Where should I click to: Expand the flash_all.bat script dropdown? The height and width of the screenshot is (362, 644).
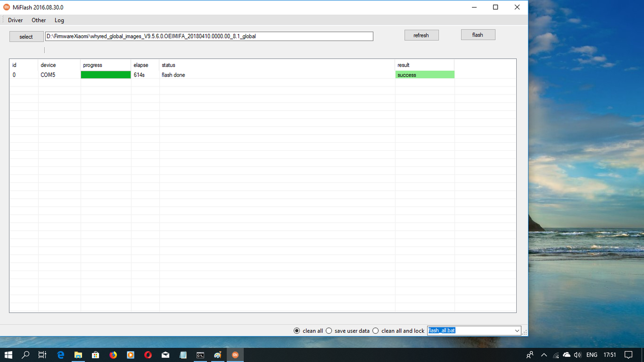(517, 331)
